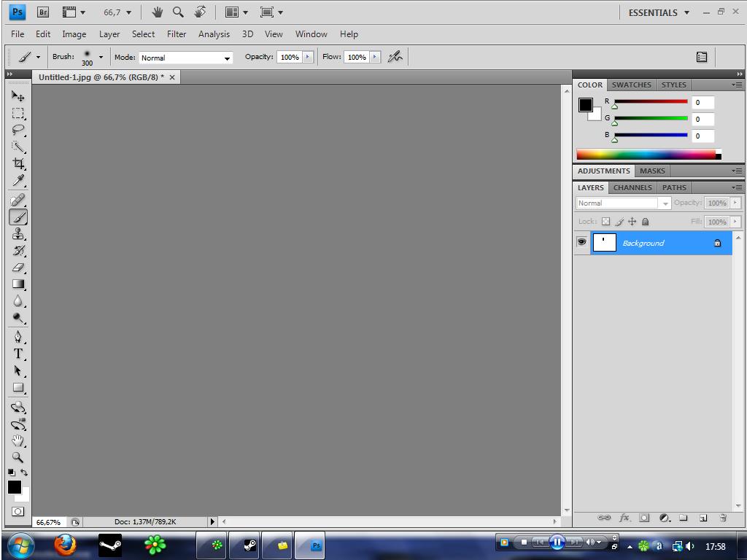Select the Hand tool in toolbox
Viewport: 747px width, 560px height.
(18, 440)
